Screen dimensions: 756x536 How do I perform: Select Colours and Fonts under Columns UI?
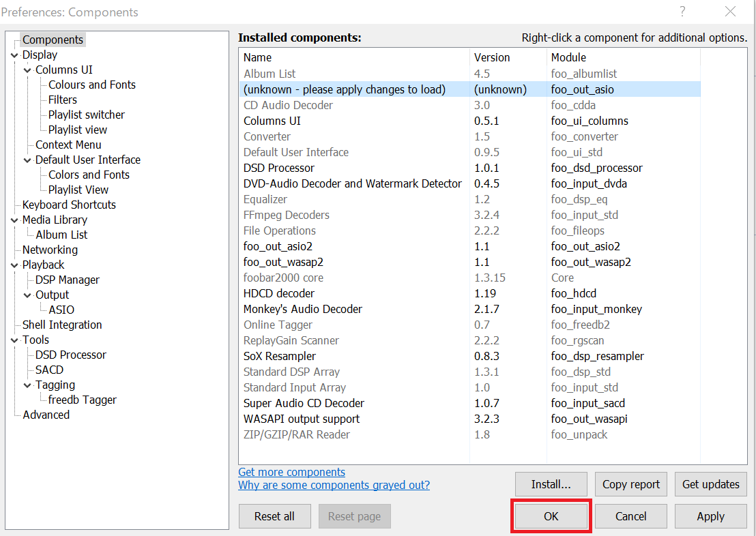click(92, 85)
